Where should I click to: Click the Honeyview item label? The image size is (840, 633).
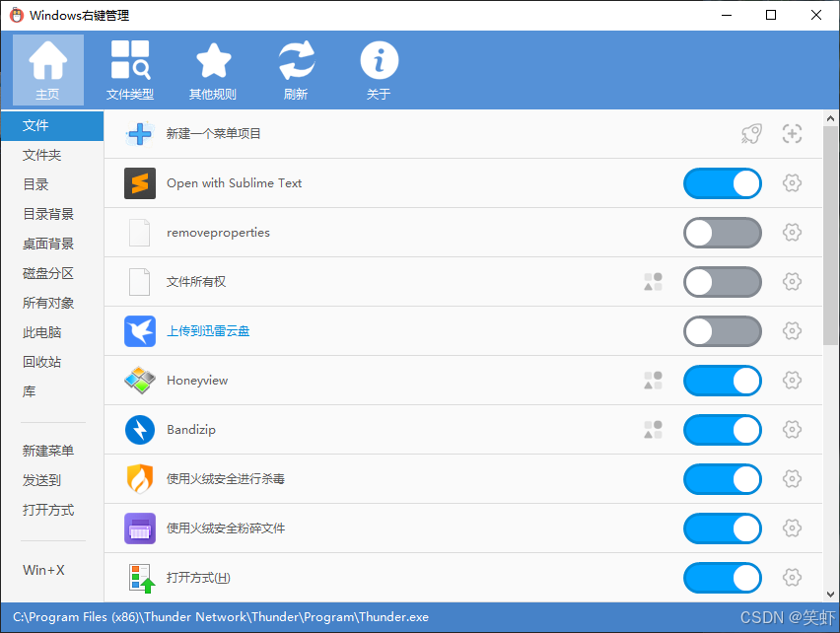tap(197, 381)
